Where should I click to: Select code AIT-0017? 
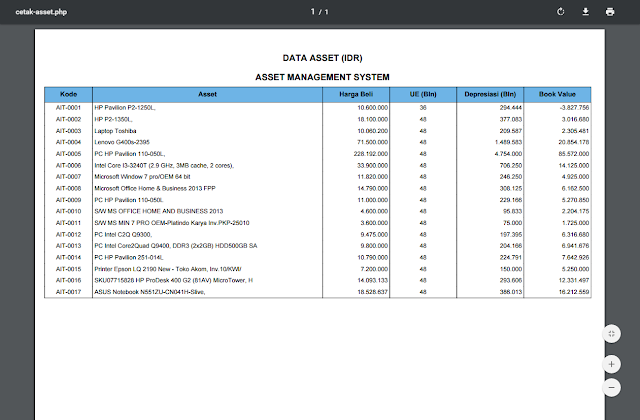(69, 292)
